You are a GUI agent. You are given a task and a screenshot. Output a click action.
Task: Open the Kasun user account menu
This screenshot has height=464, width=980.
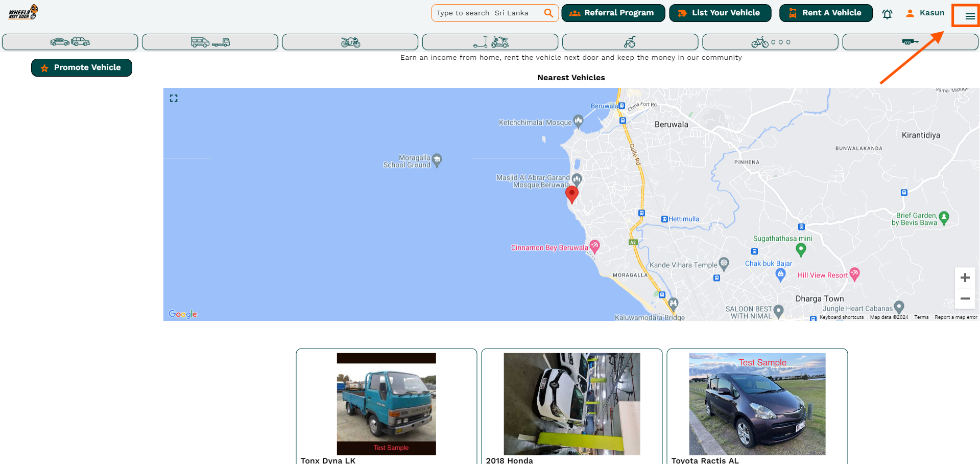(925, 13)
